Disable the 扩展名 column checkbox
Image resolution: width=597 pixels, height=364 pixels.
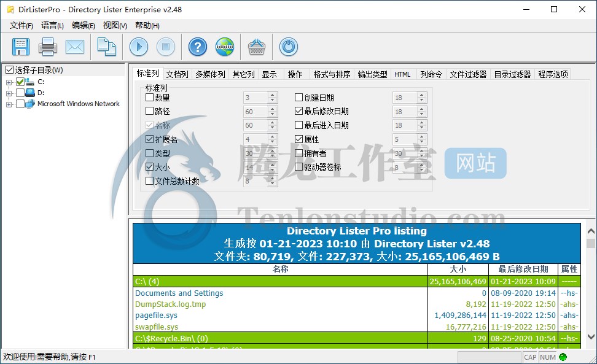[x=149, y=139]
